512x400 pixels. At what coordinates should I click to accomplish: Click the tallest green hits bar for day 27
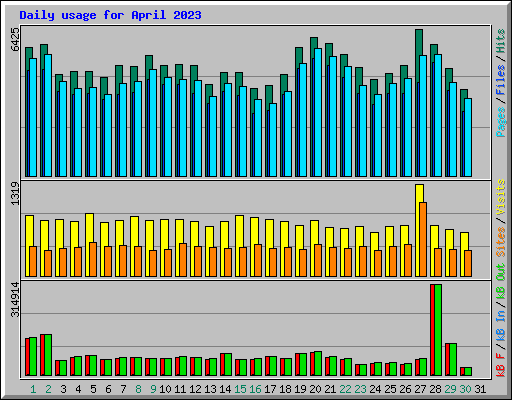[419, 42]
